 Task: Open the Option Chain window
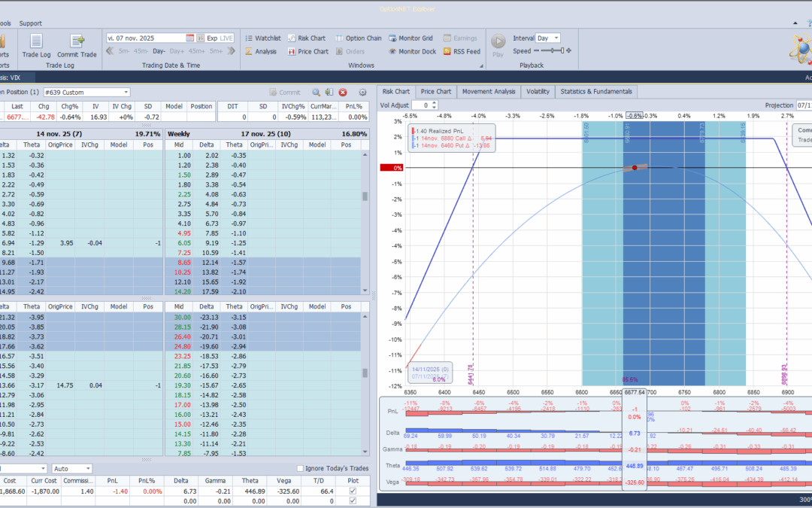359,38
